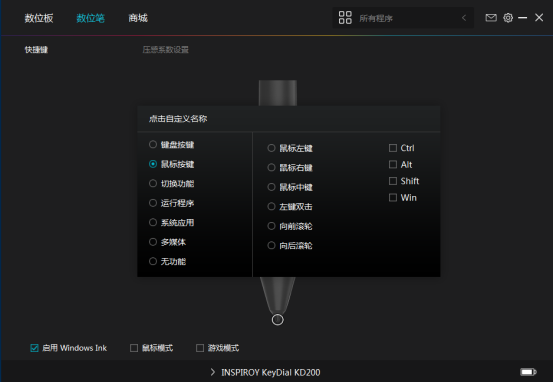Click the pen nib circle
The image size is (554, 382).
pos(278,320)
